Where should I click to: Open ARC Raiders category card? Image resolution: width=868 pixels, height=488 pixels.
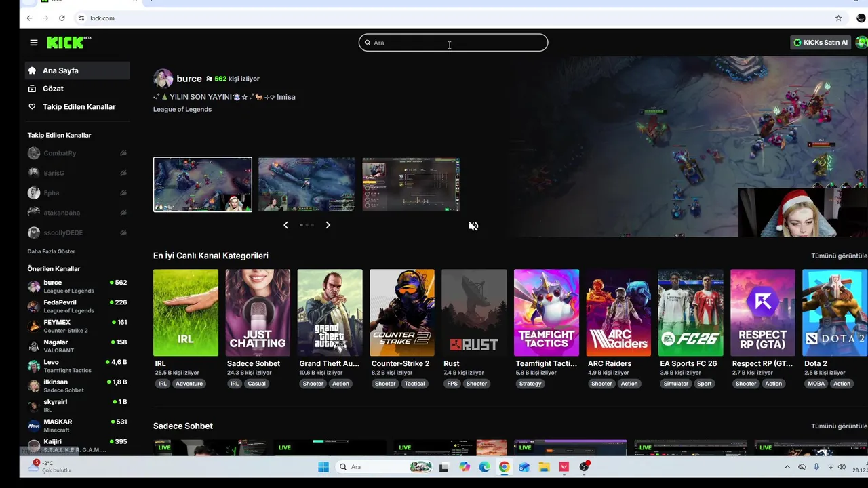[x=618, y=312]
